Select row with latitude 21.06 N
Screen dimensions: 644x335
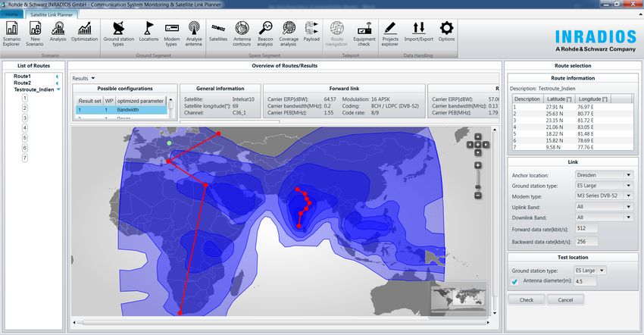pos(572,127)
